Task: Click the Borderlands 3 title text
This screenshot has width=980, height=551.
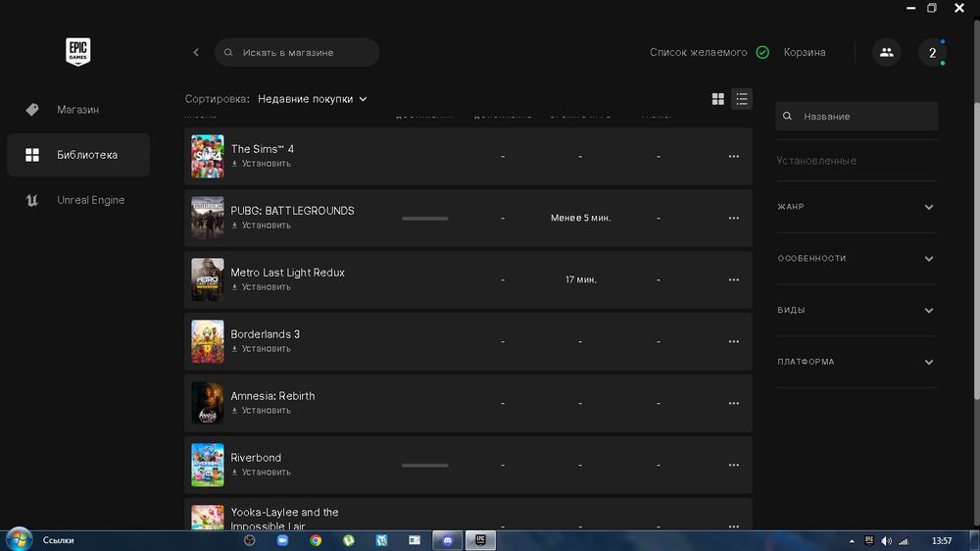Action: [265, 334]
